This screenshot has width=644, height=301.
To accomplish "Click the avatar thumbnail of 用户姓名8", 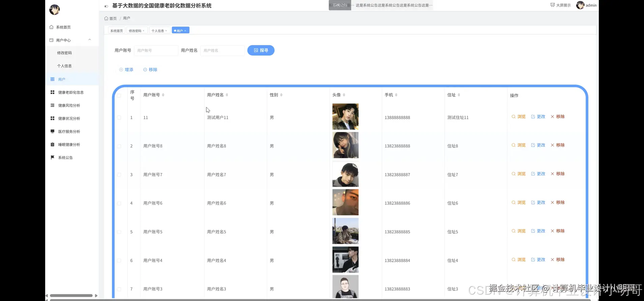I will [x=345, y=145].
